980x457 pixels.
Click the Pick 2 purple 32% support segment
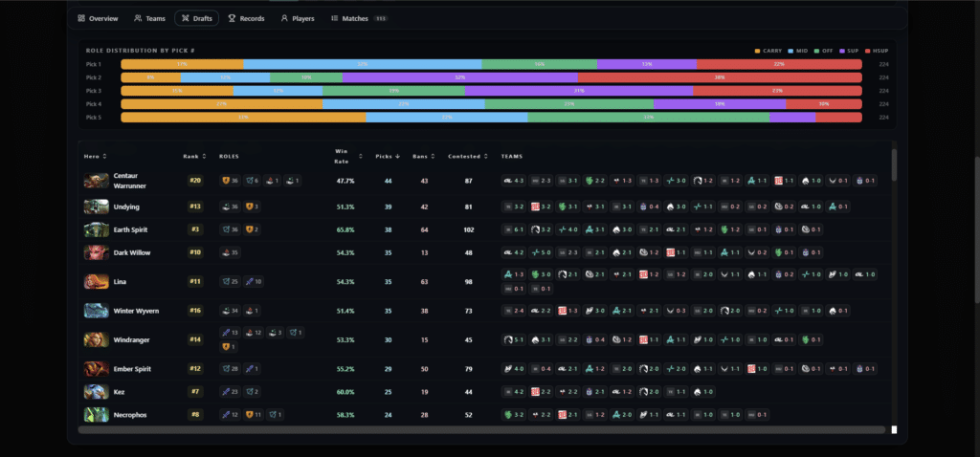460,77
